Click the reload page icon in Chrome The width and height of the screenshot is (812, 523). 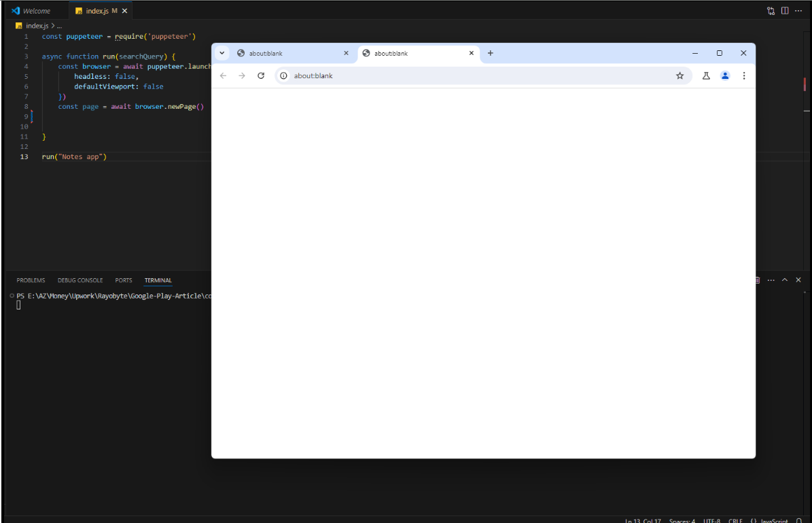pyautogui.click(x=261, y=75)
